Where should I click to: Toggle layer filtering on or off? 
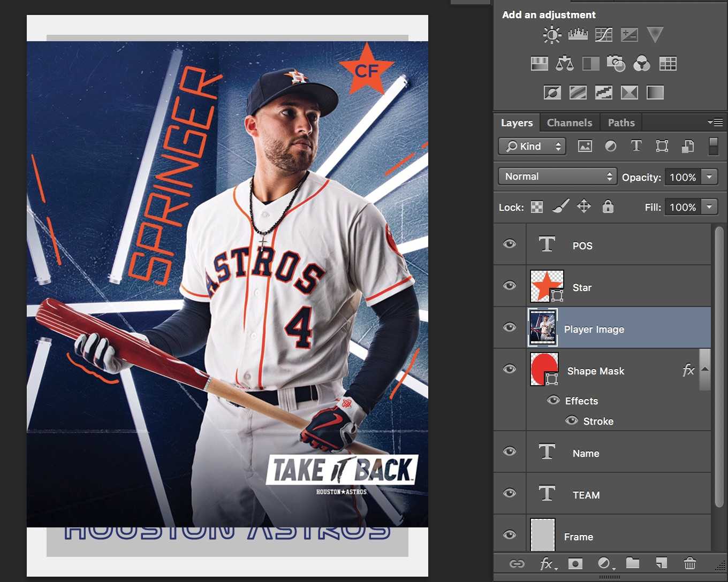(x=713, y=146)
